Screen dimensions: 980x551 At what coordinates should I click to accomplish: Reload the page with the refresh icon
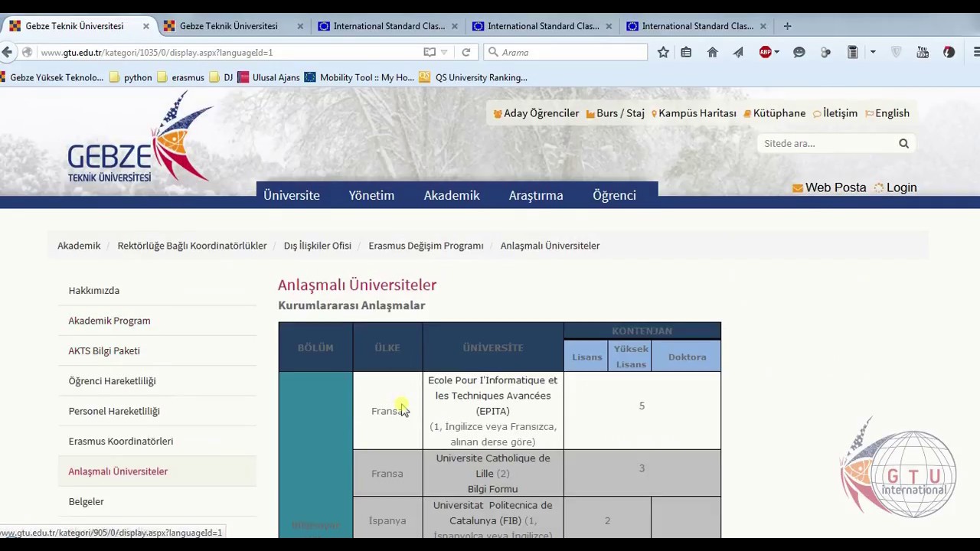click(x=465, y=52)
